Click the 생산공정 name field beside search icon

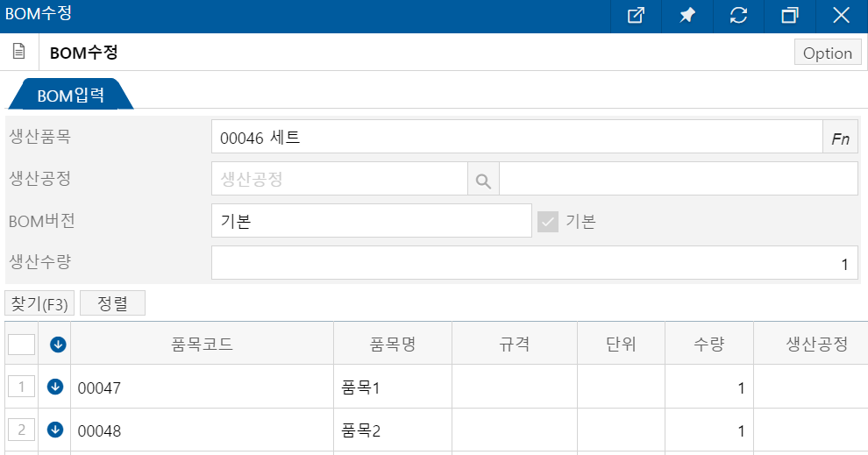tap(679, 179)
